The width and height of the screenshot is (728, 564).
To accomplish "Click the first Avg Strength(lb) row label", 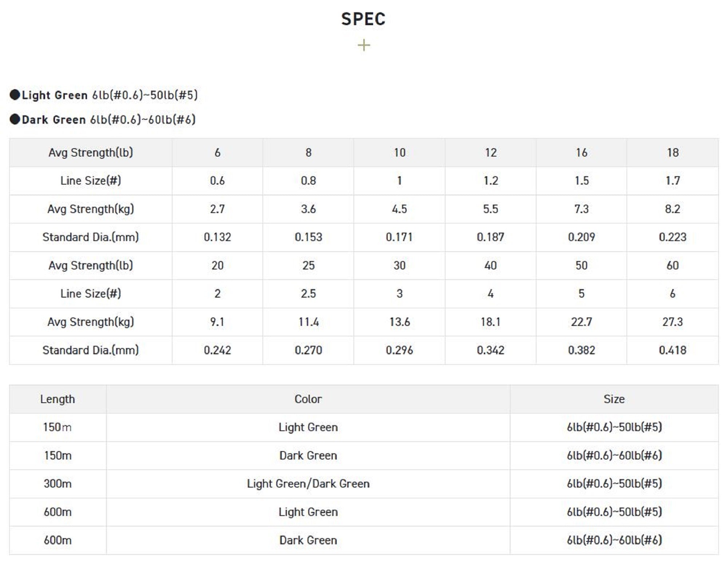I will (x=91, y=153).
